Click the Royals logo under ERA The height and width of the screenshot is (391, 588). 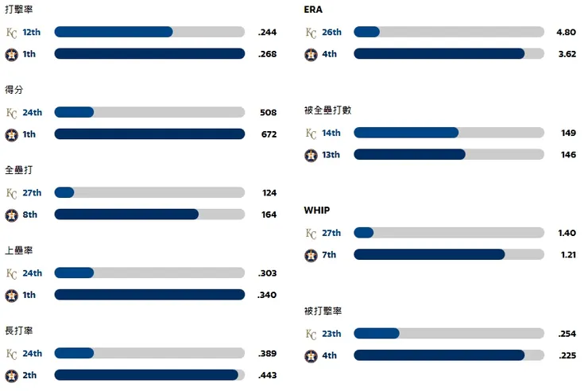311,33
